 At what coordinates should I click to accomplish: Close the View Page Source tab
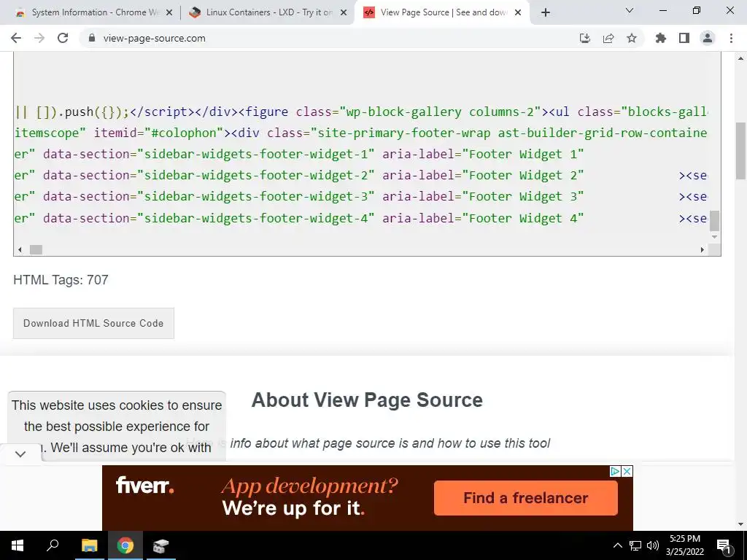tap(518, 13)
